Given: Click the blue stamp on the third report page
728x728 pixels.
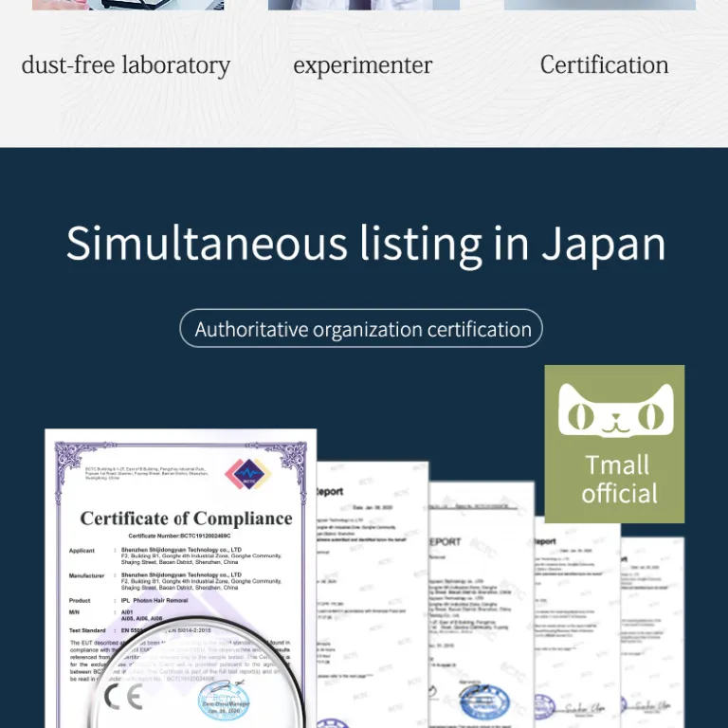Looking at the screenshot, I should coord(484,703).
